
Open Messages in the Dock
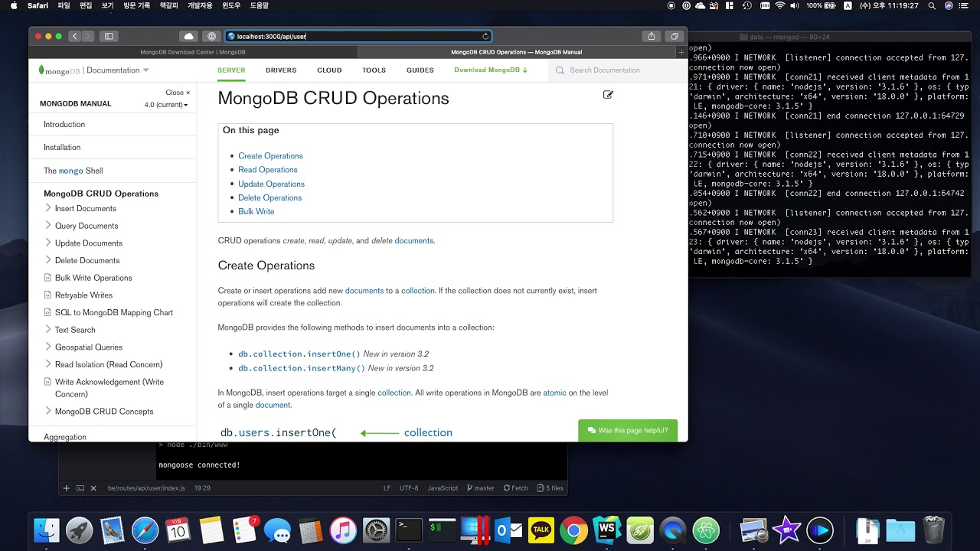tap(277, 530)
